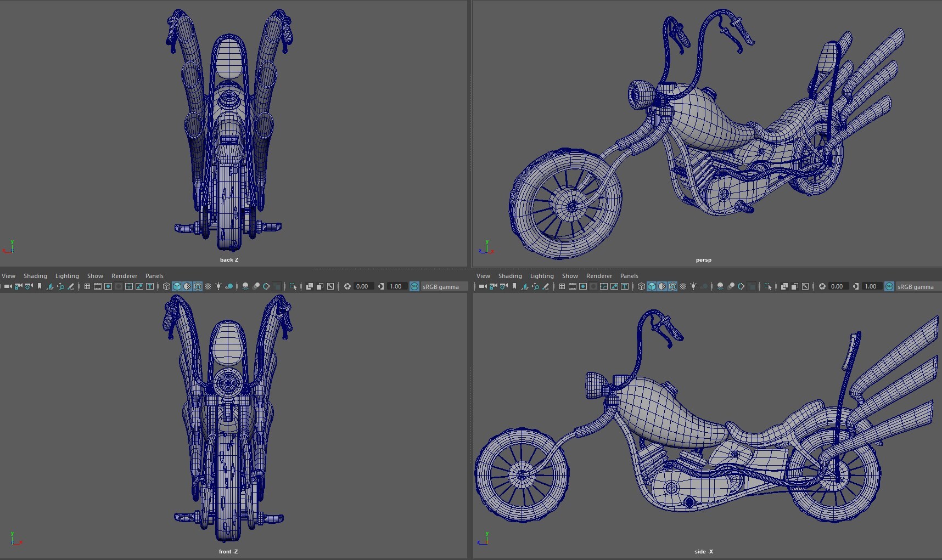942x560 pixels.
Task: Open the Shading menu
Action: point(35,276)
